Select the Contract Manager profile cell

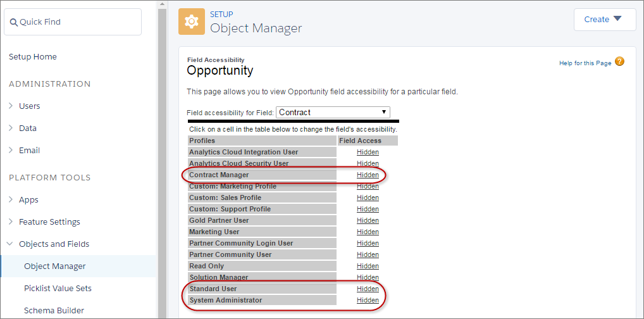tap(262, 175)
